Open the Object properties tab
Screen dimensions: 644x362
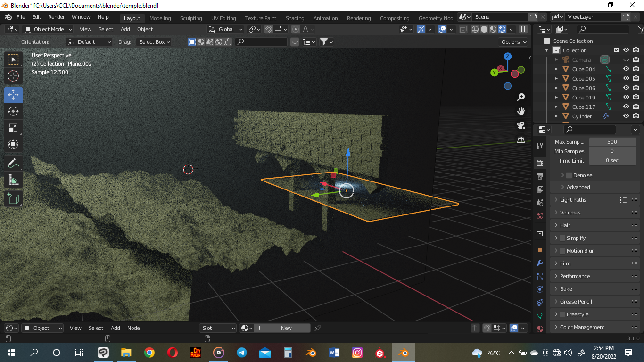point(540,250)
